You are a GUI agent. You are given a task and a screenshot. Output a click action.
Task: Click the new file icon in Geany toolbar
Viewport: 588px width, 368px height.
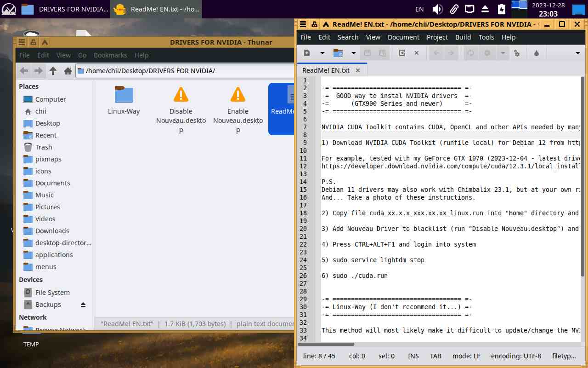tap(307, 53)
